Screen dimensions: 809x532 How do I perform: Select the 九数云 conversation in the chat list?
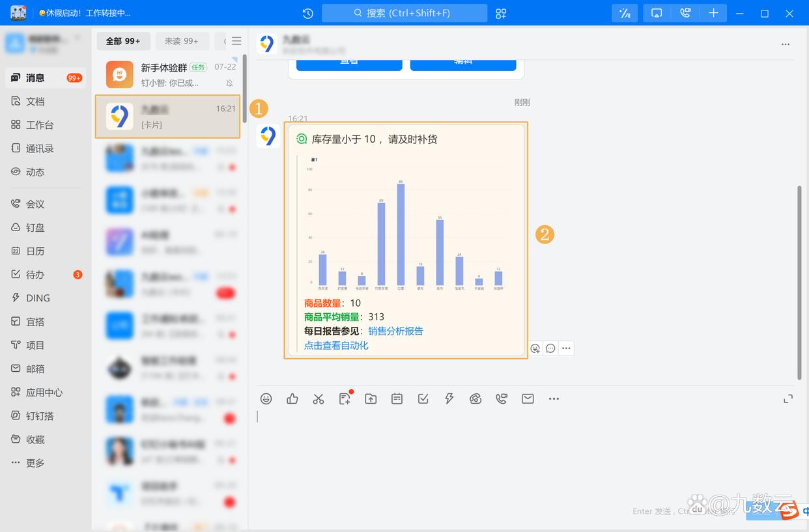tap(167, 117)
